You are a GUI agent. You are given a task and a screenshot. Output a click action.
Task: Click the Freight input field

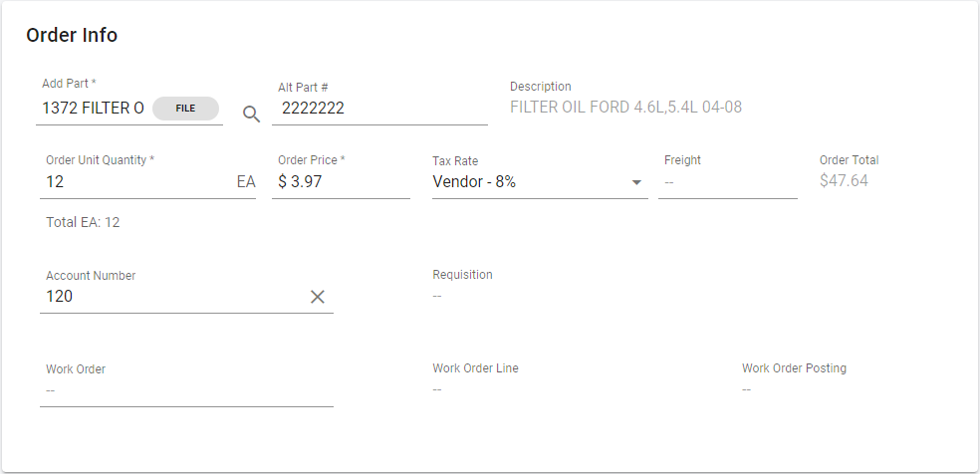pos(727,182)
